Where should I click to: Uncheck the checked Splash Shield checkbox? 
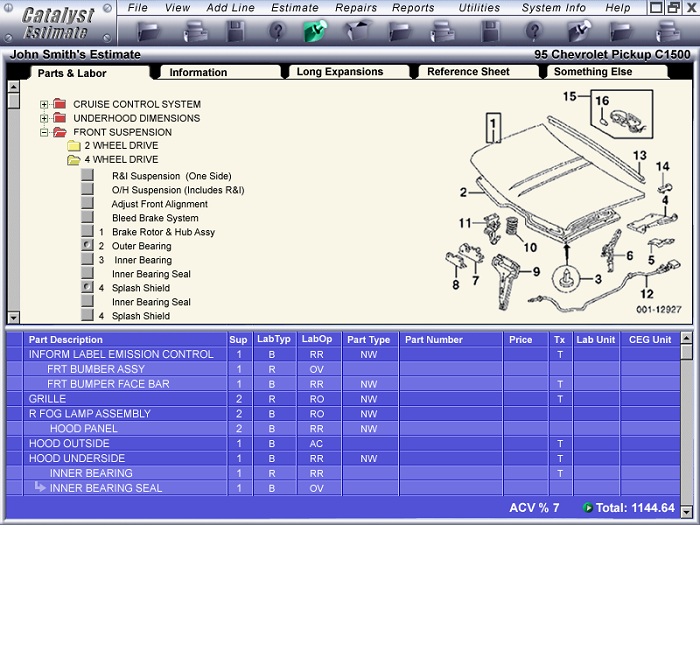click(x=87, y=287)
